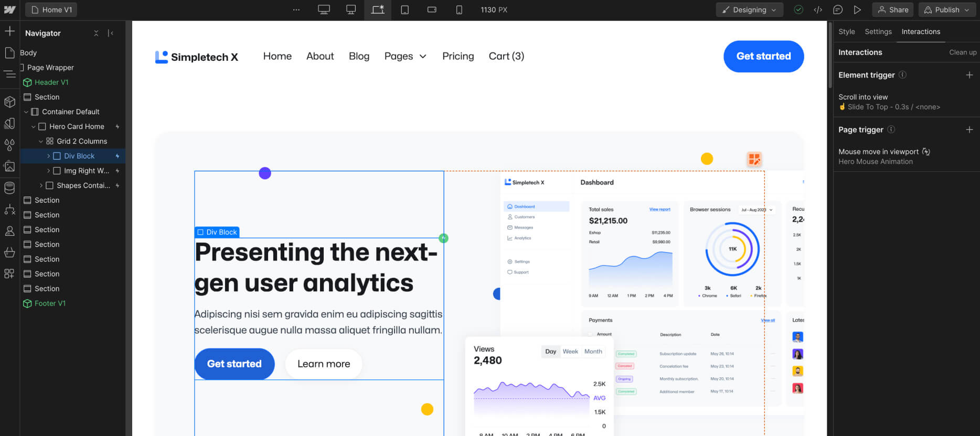Click Clean up in Interactions
The width and height of the screenshot is (980, 436).
[x=963, y=52]
